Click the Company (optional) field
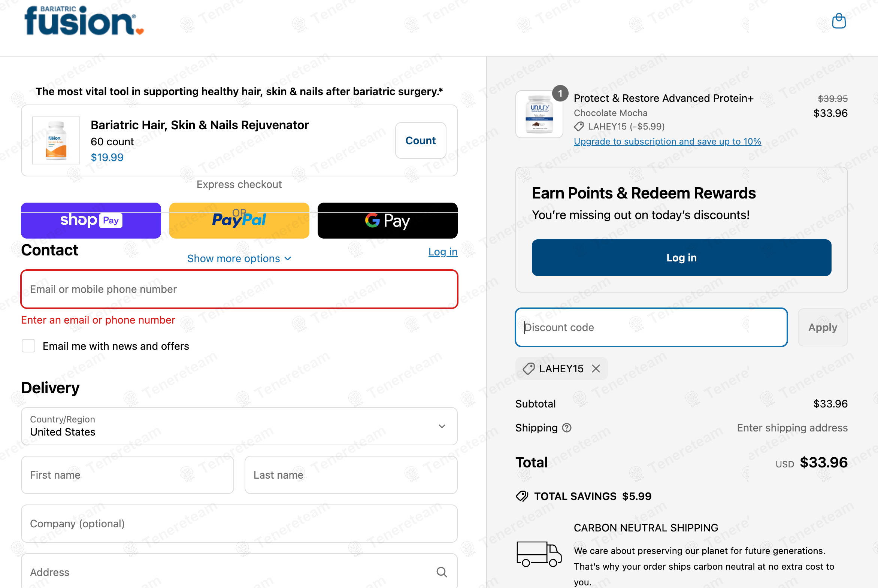878x588 pixels. coord(239,524)
